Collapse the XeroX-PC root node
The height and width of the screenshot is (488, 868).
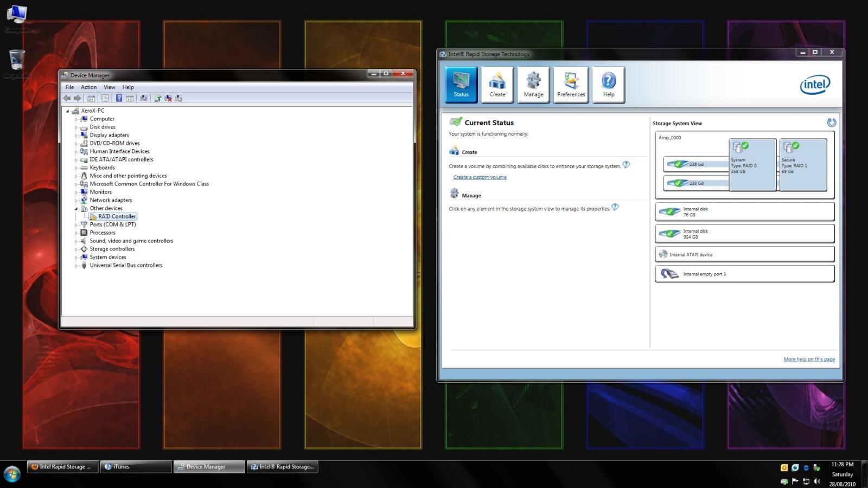pyautogui.click(x=68, y=111)
